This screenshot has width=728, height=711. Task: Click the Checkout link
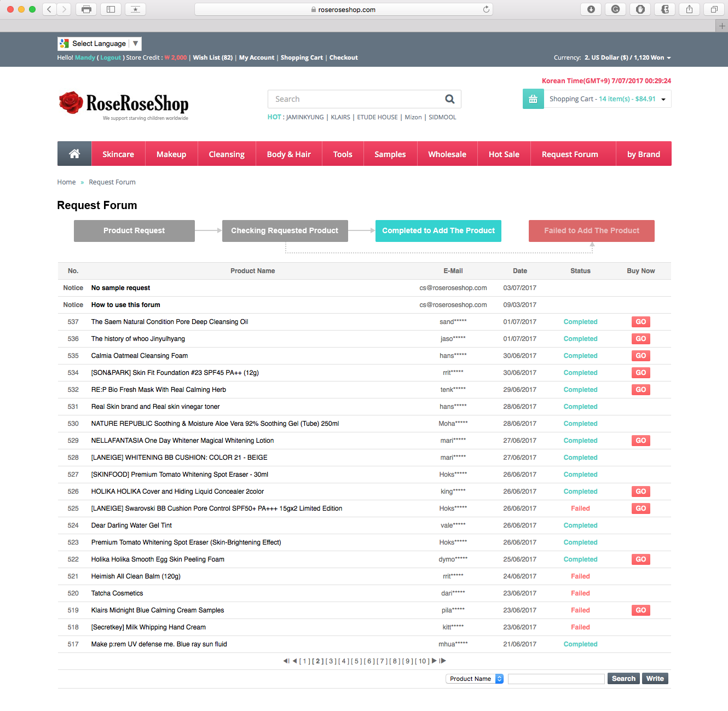344,57
